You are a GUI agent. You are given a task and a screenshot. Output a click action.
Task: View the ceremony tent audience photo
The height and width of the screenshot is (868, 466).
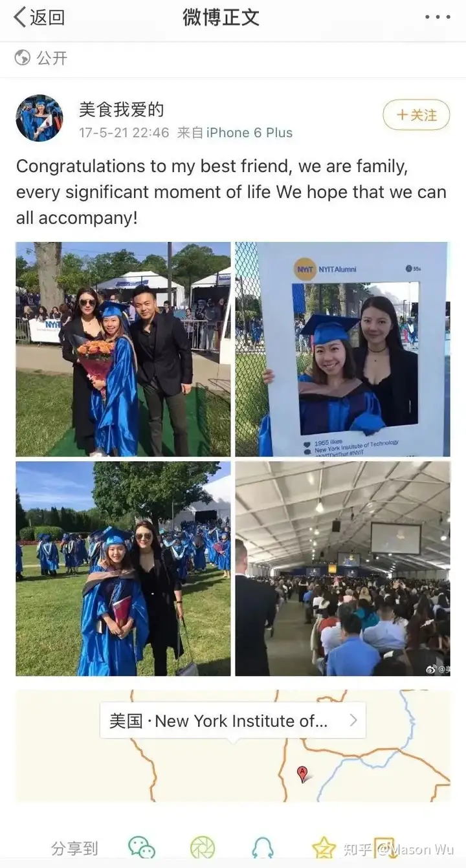342,569
